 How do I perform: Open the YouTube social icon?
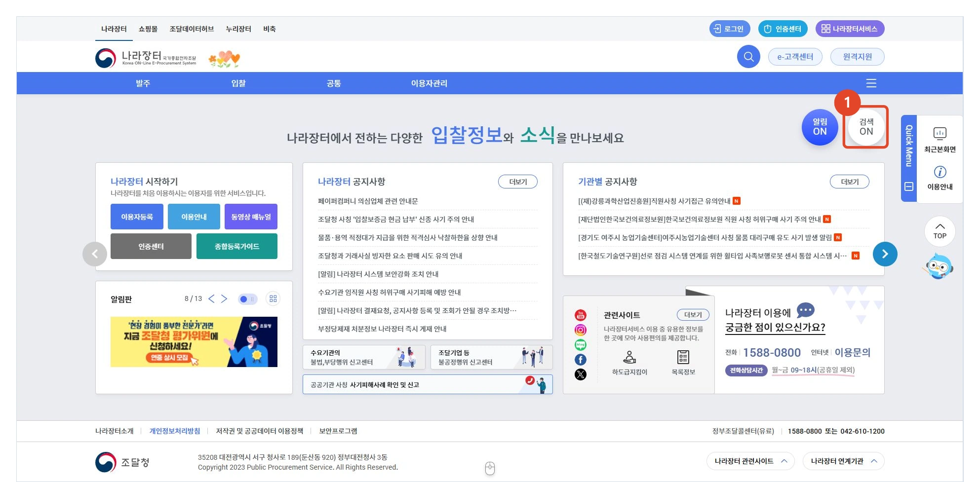click(x=581, y=315)
